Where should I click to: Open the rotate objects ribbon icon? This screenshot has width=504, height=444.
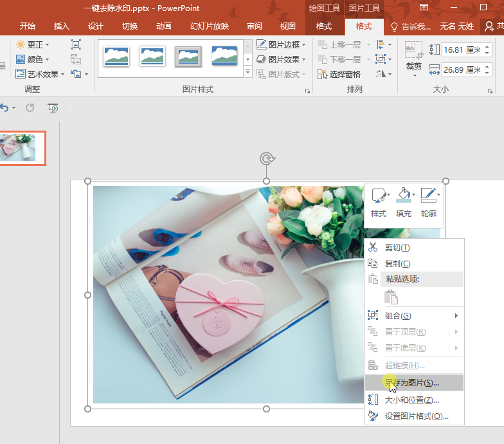pos(383,74)
